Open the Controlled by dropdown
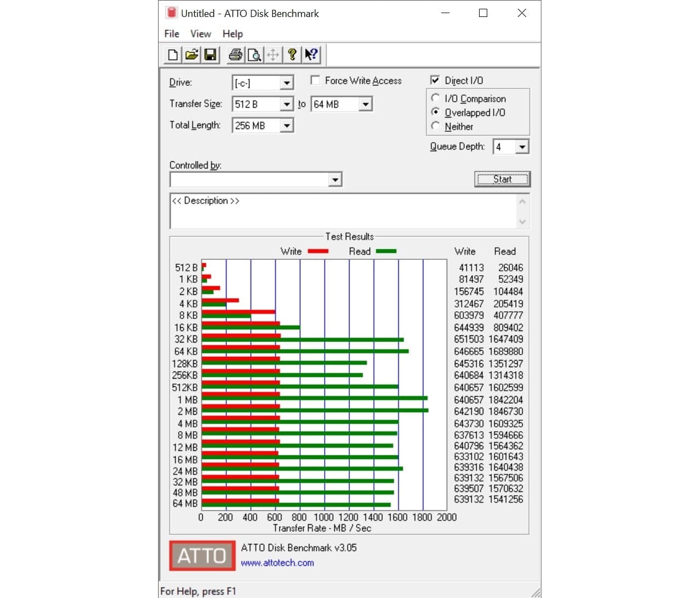Image resolution: width=700 pixels, height=598 pixels. (x=335, y=179)
